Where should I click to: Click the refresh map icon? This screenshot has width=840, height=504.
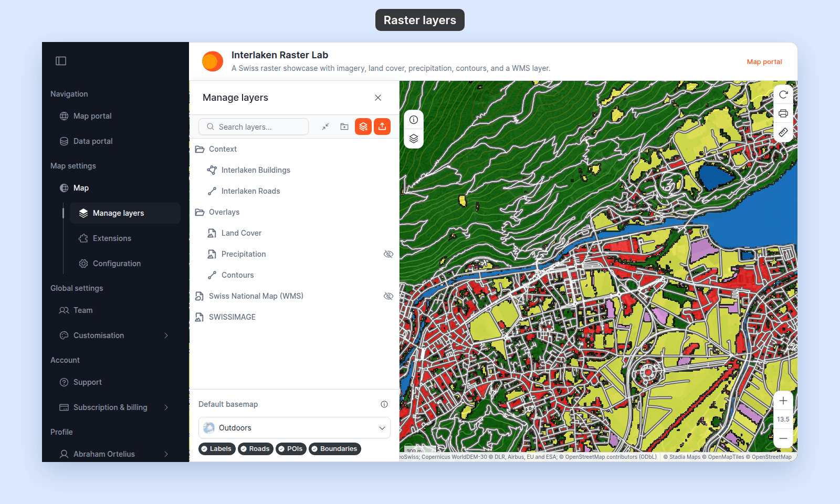point(783,94)
